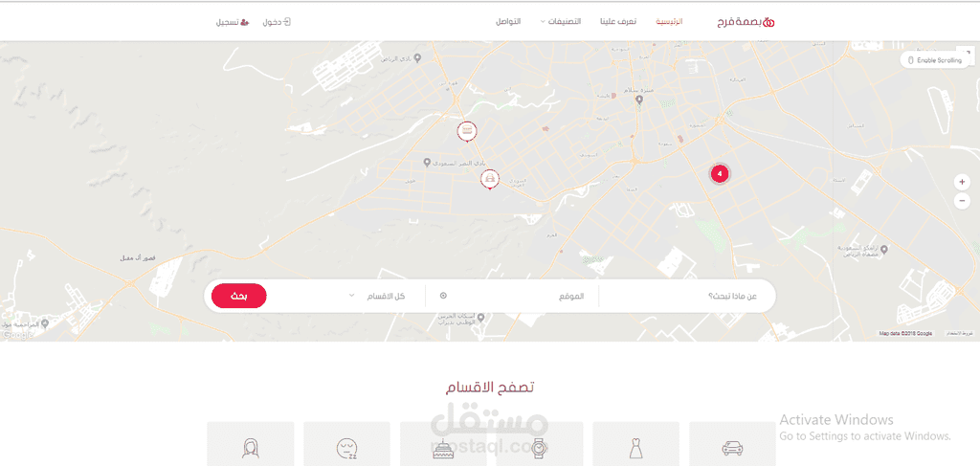980x466 pixels.
Task: Select the sleepy face category icon card
Action: tap(346, 443)
